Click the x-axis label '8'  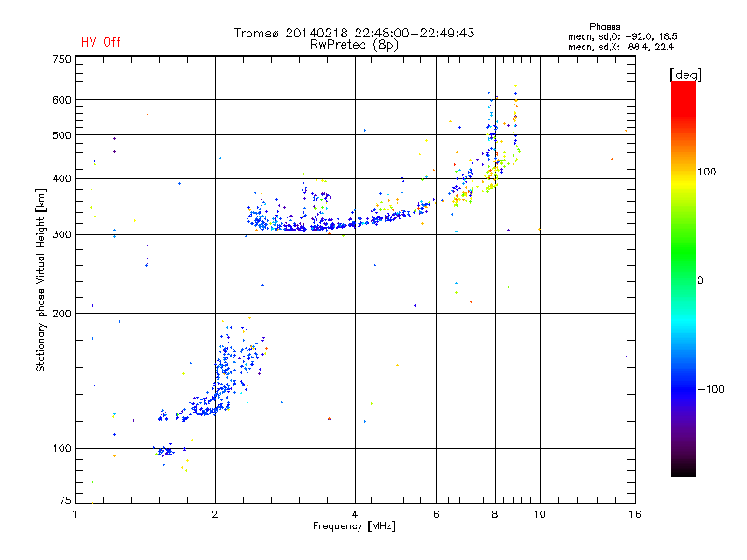coord(495,514)
